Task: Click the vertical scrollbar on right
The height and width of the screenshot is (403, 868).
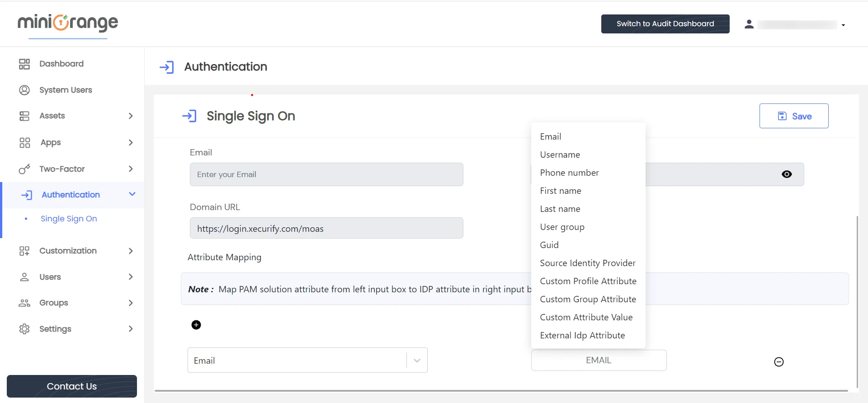Action: [x=857, y=302]
